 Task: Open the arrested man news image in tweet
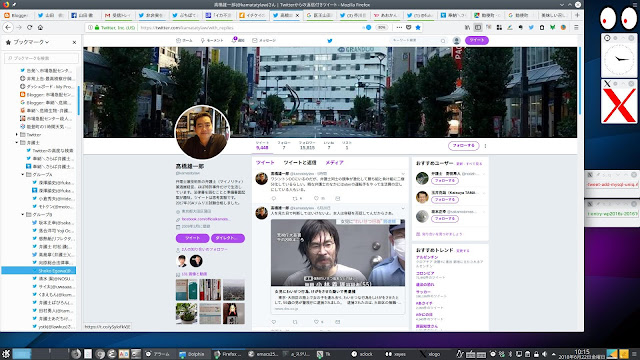(x=338, y=252)
